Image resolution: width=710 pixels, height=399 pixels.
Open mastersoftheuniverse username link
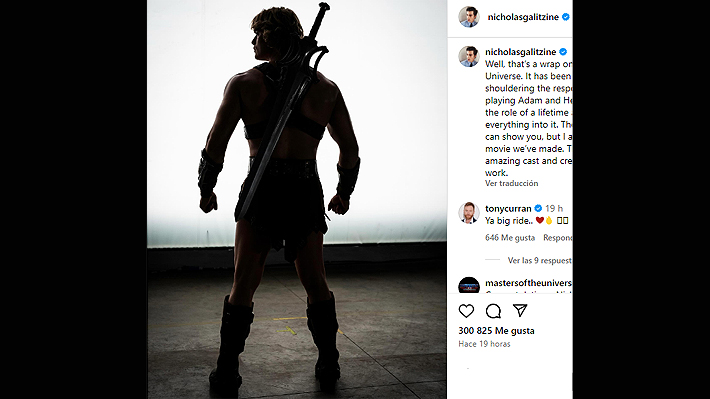[x=528, y=283]
